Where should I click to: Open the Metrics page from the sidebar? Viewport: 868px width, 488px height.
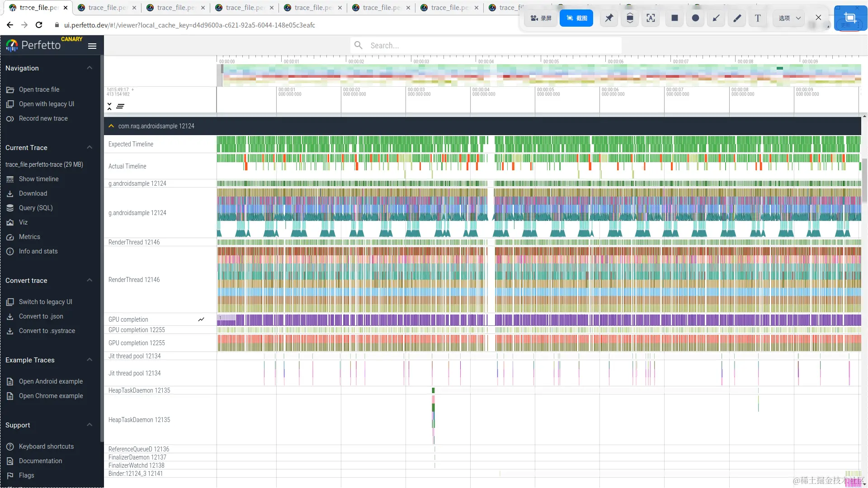[x=29, y=237]
